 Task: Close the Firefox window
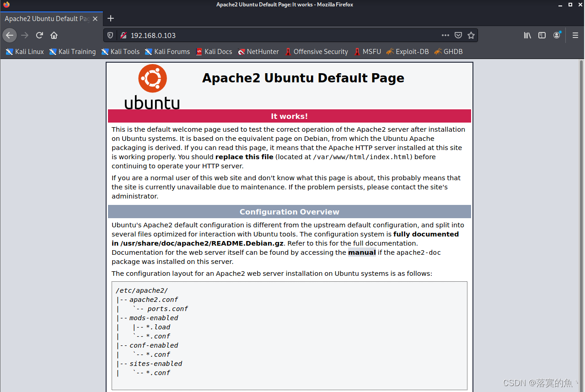pyautogui.click(x=580, y=5)
